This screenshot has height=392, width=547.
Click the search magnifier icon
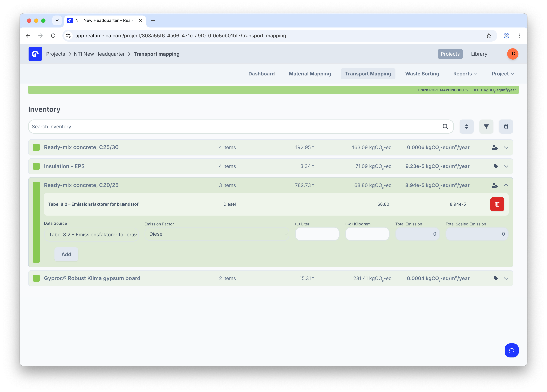click(445, 126)
